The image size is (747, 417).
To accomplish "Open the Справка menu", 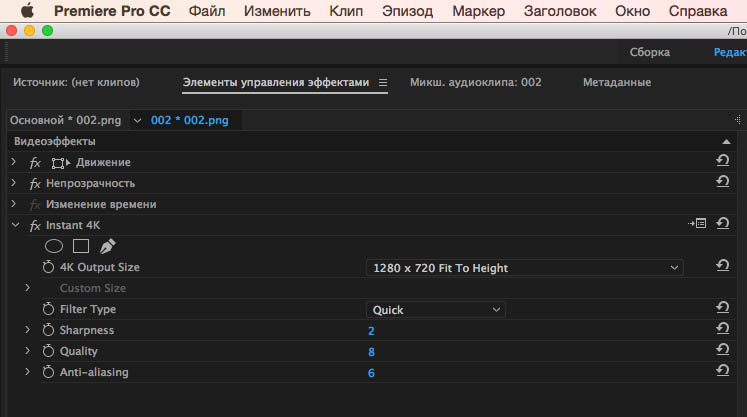I will (697, 11).
